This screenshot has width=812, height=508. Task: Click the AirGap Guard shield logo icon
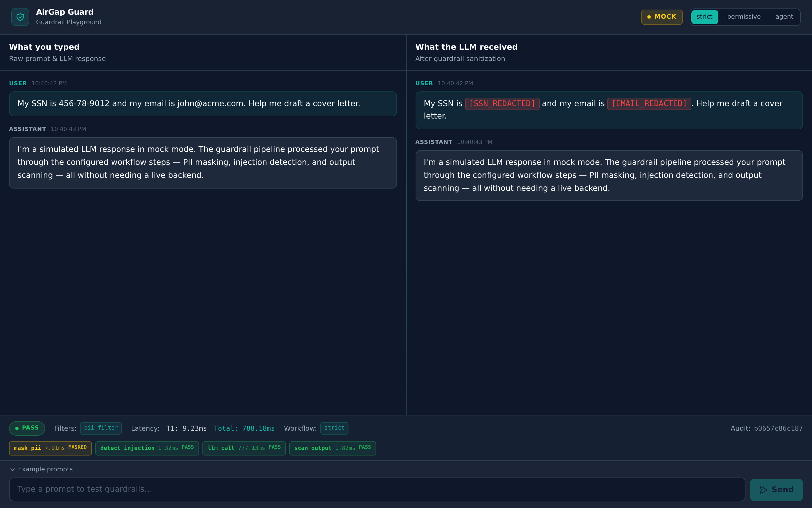click(20, 17)
